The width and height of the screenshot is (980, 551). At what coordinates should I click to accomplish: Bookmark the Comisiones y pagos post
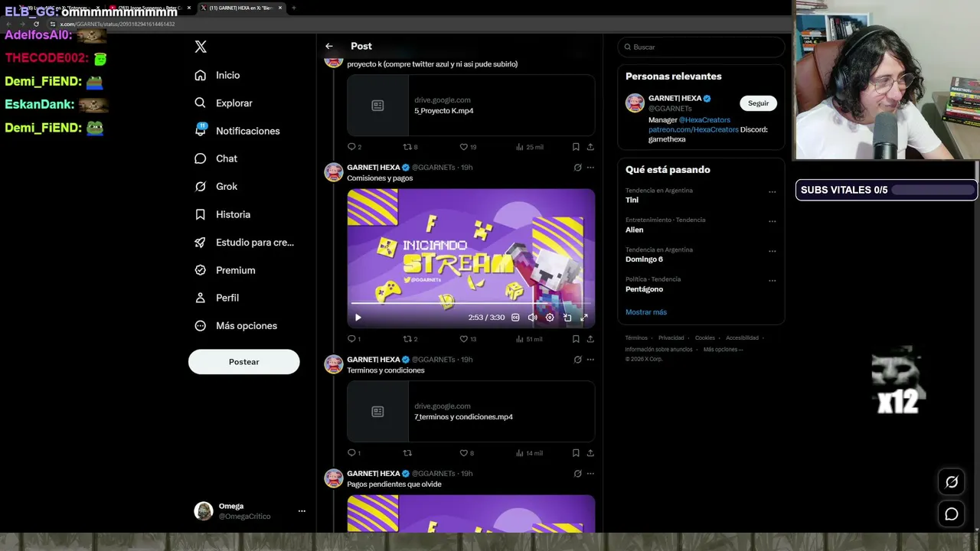click(576, 338)
